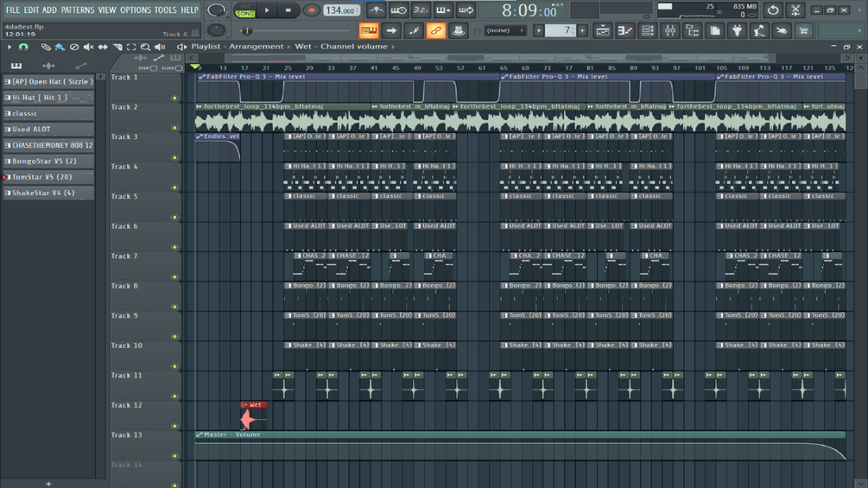This screenshot has width=868, height=488.
Task: Click the main volume knob near menu
Action: 216,10
